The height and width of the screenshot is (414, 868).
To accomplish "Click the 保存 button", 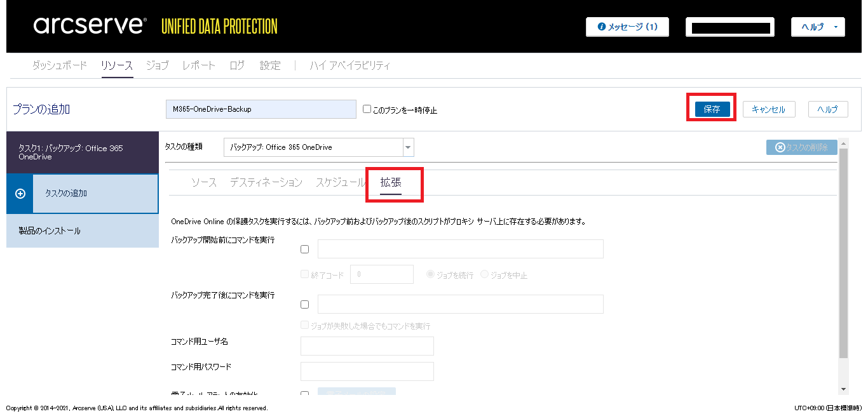I will coord(712,109).
